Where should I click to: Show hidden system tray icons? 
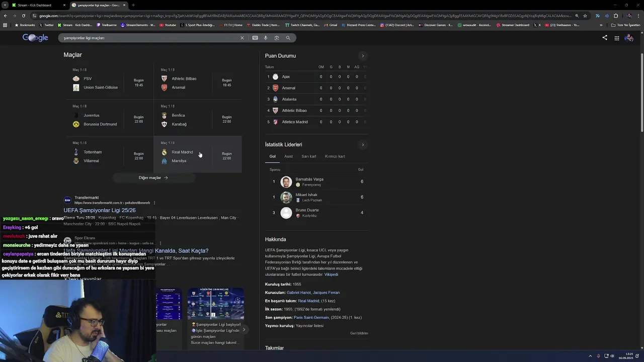pyautogui.click(x=590, y=356)
